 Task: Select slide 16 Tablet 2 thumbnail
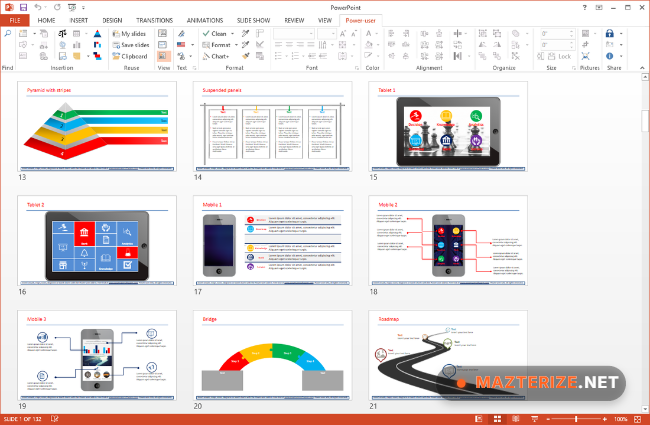point(97,241)
